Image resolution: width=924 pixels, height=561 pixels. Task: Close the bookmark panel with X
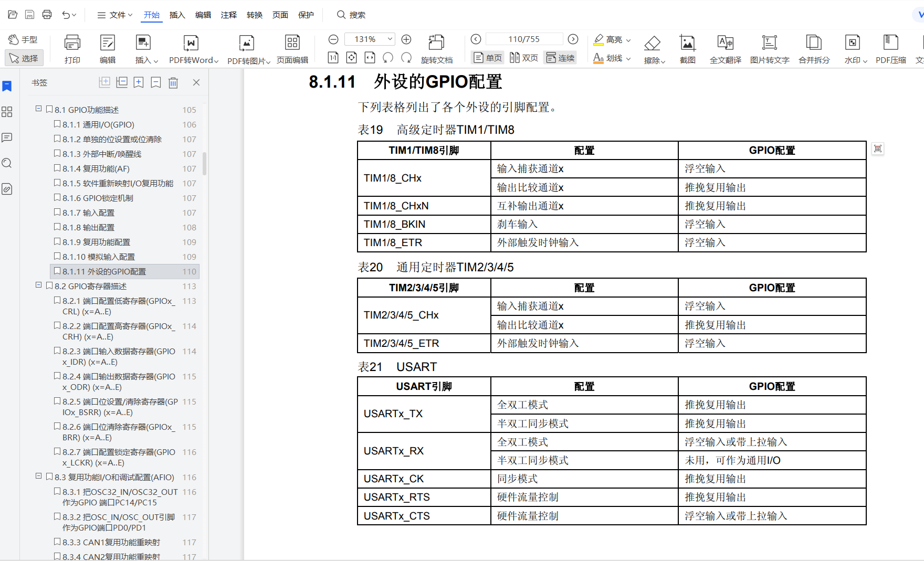tap(196, 82)
